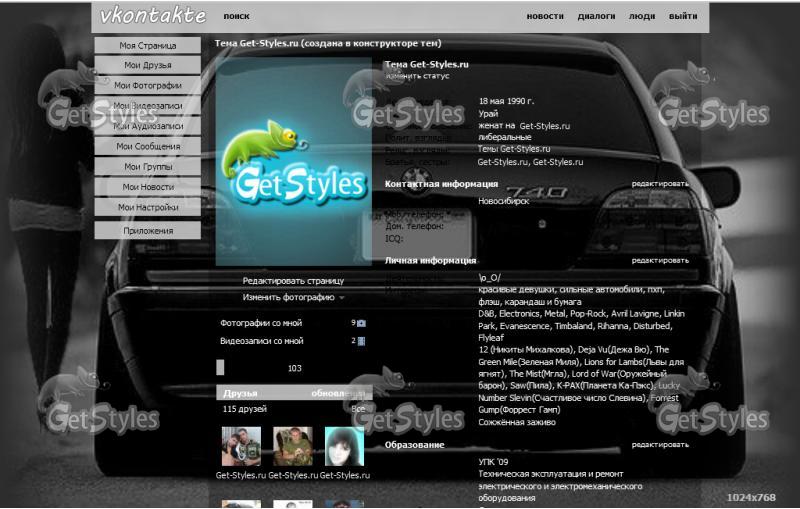
Task: Click the photos camera icon next to 9
Action: pos(361,324)
